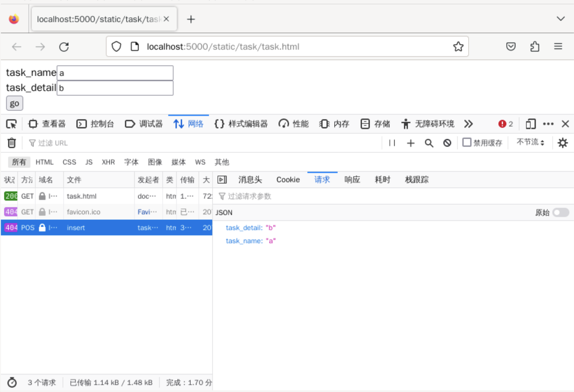Click the Firefox logo icon
This screenshot has height=392, width=574.
click(x=14, y=19)
